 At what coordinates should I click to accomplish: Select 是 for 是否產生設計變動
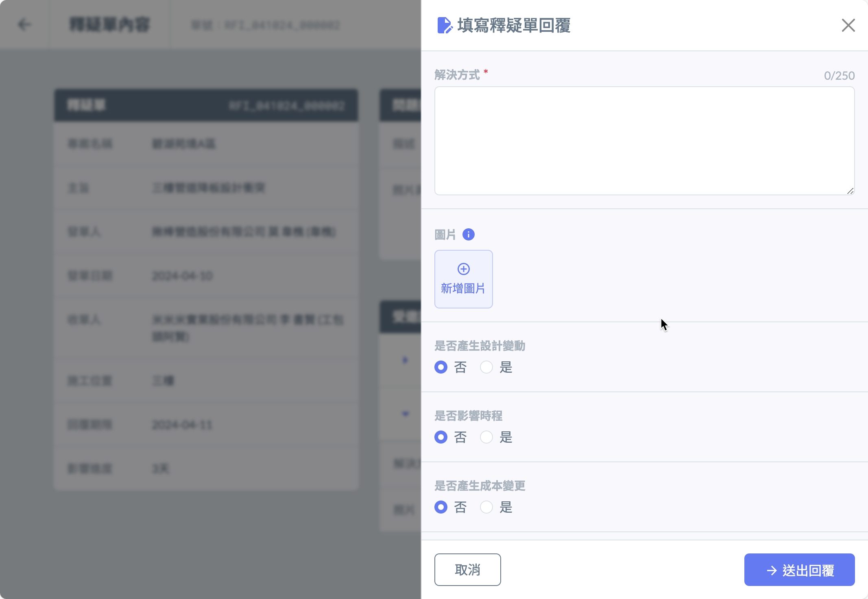point(486,367)
